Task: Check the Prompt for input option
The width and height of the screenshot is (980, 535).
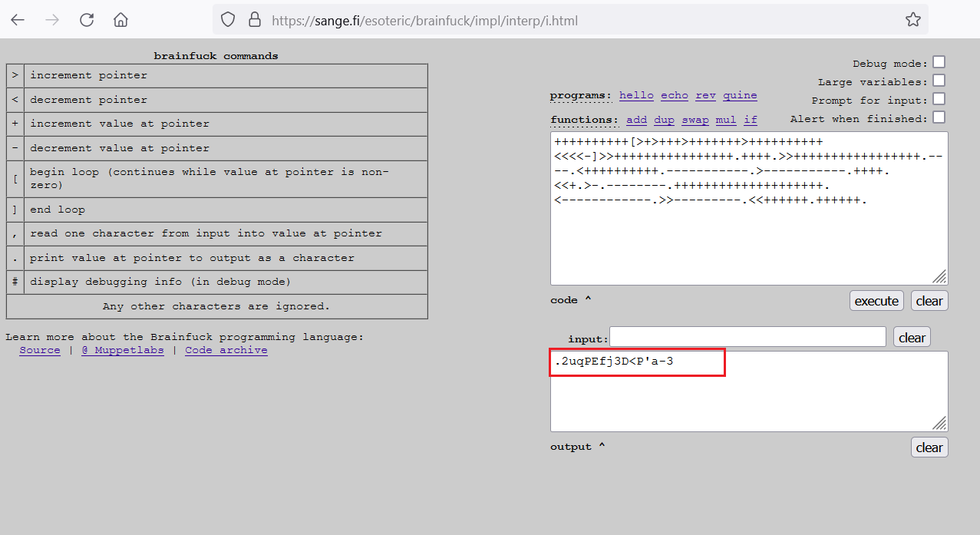Action: pos(939,99)
